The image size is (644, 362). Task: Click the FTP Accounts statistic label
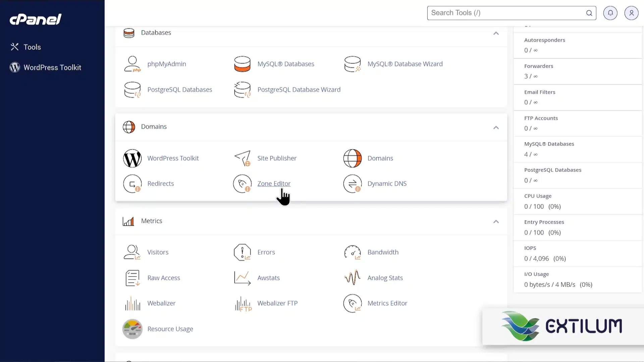click(x=541, y=118)
